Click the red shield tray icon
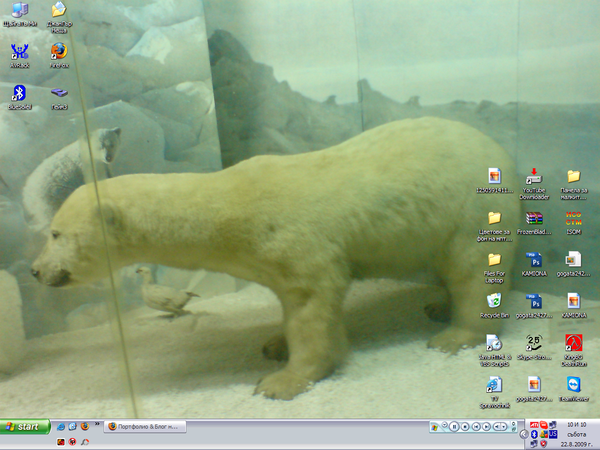This screenshot has width=600, height=450. [543, 444]
